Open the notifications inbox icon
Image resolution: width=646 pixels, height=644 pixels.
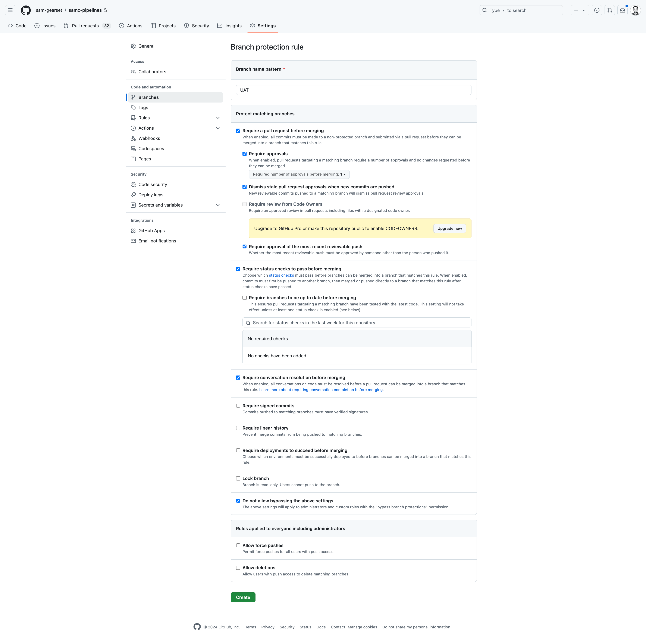click(622, 10)
